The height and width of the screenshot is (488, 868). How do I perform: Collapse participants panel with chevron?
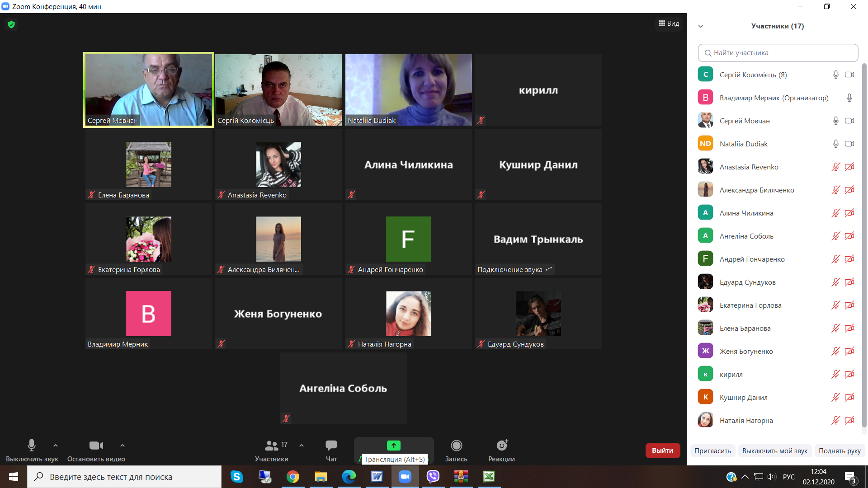click(701, 26)
